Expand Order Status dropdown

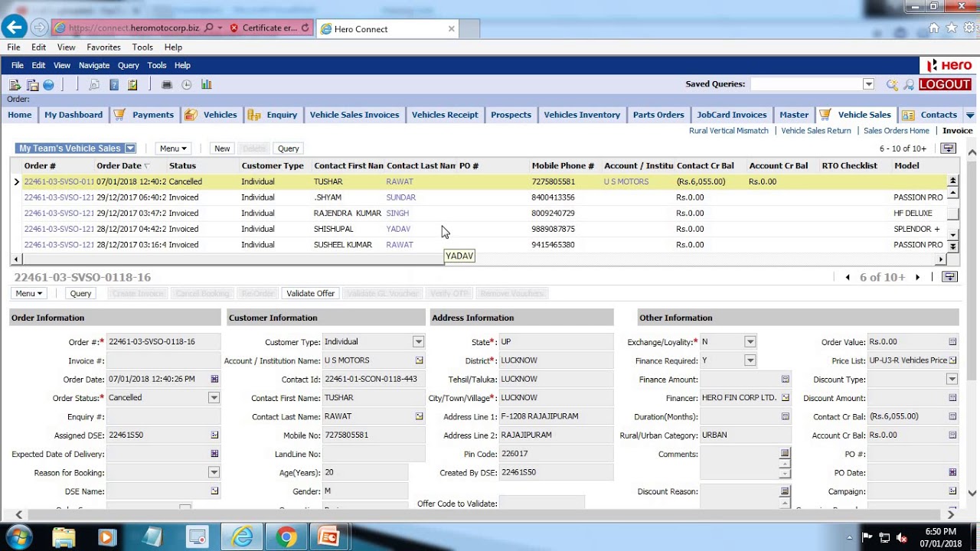pos(214,398)
